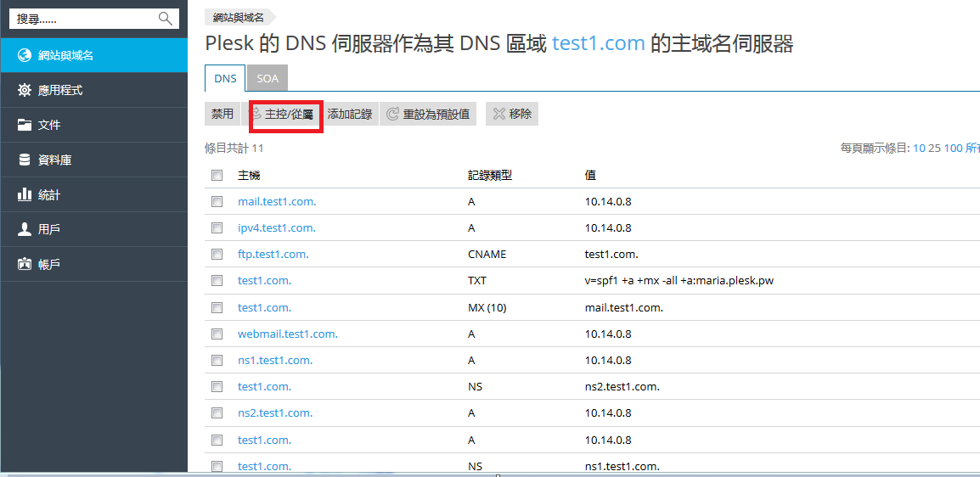Open the test1.com. host link in MX row
The height and width of the screenshot is (477, 980).
pyautogui.click(x=264, y=307)
